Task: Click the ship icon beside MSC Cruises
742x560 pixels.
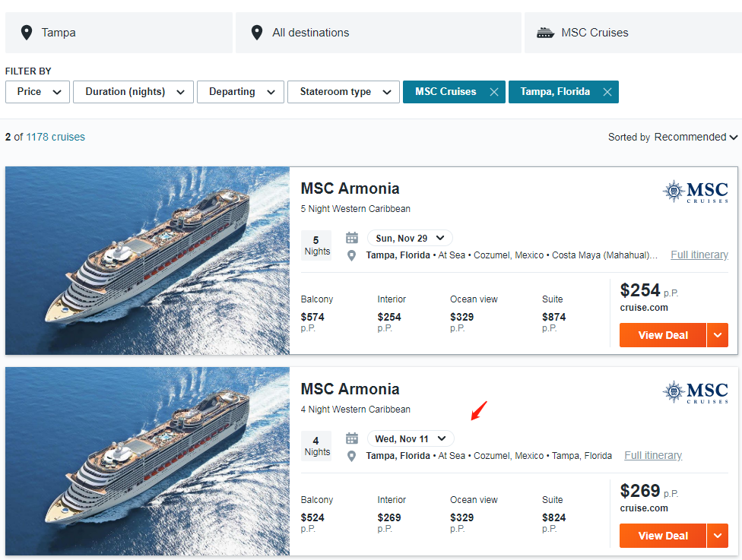Action: tap(545, 33)
